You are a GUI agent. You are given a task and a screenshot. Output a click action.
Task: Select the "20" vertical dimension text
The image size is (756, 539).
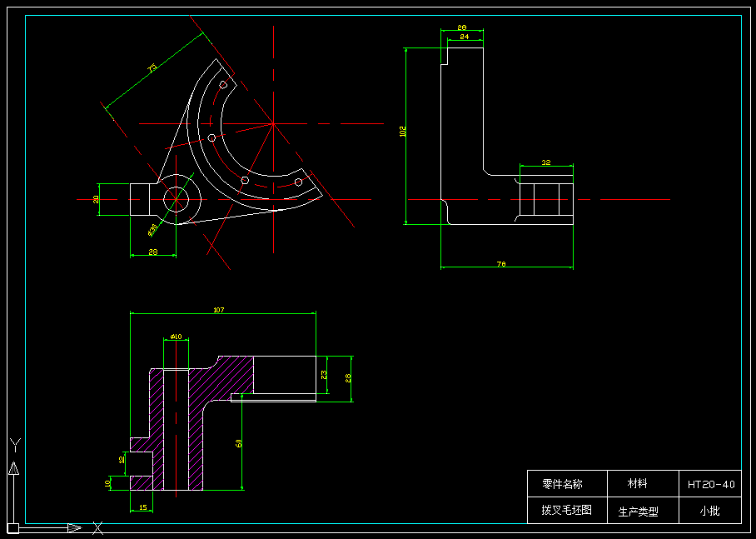96,199
